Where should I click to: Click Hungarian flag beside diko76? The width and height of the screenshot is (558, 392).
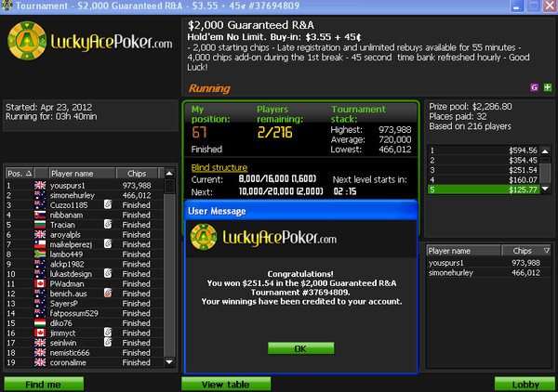click(x=40, y=323)
